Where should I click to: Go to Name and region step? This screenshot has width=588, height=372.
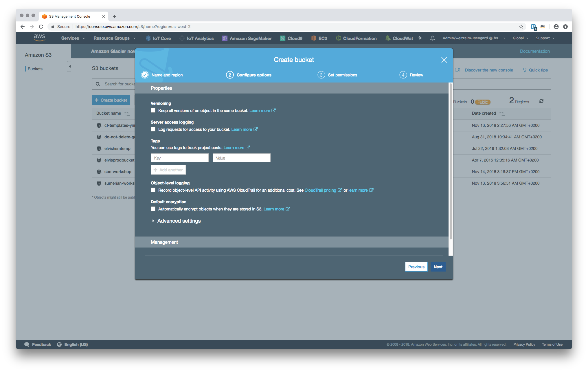coord(162,75)
